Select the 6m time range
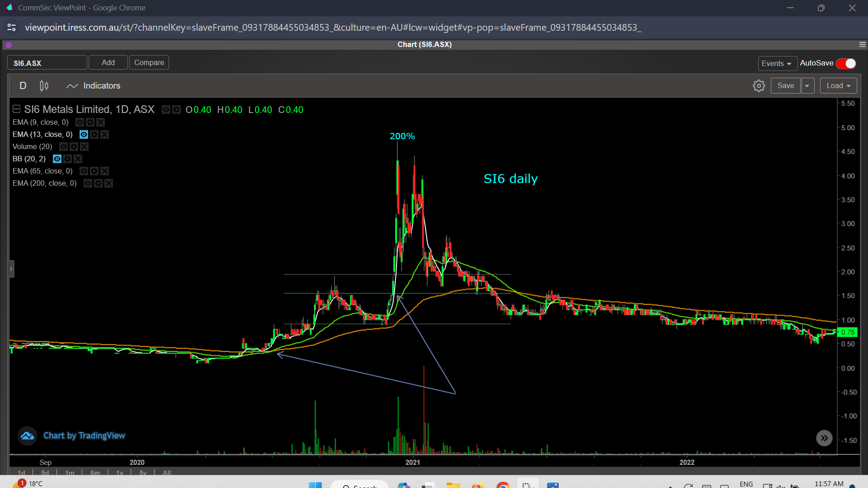Viewport: 868px width, 488px height. tap(95, 473)
